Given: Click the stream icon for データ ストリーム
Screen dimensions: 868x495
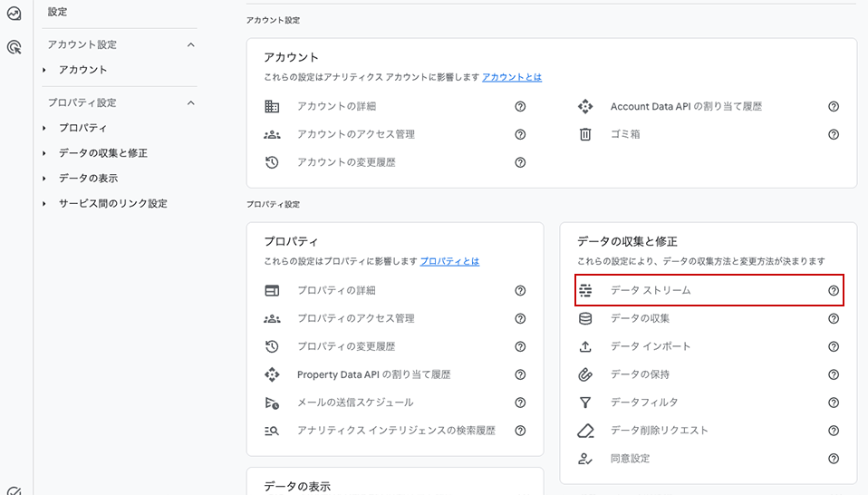Looking at the screenshot, I should [x=585, y=290].
